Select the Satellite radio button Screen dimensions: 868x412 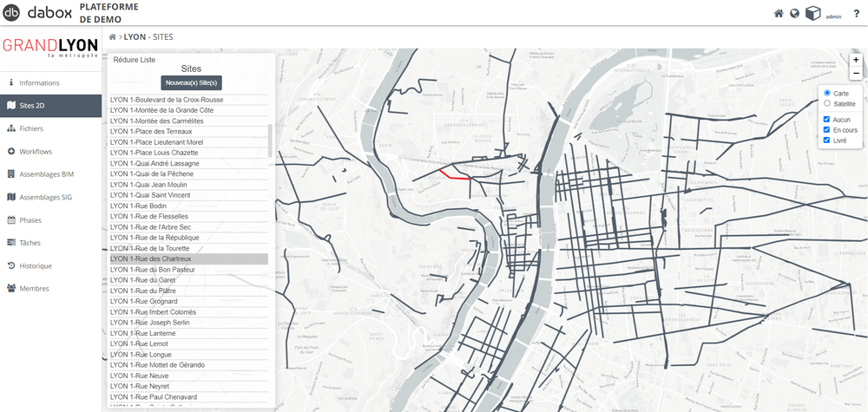[x=827, y=103]
